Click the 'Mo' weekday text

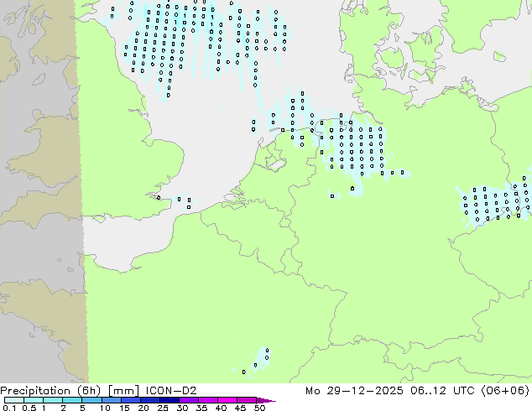312,391
